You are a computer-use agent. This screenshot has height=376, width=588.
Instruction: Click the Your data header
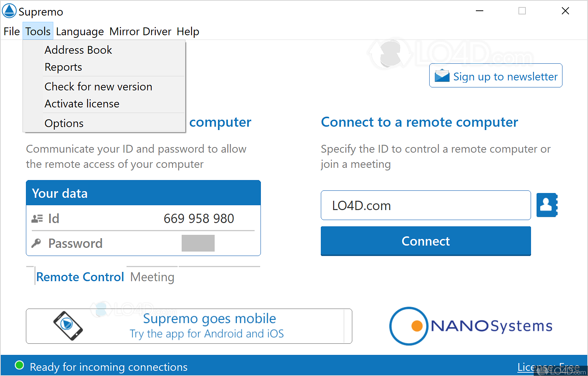[143, 193]
